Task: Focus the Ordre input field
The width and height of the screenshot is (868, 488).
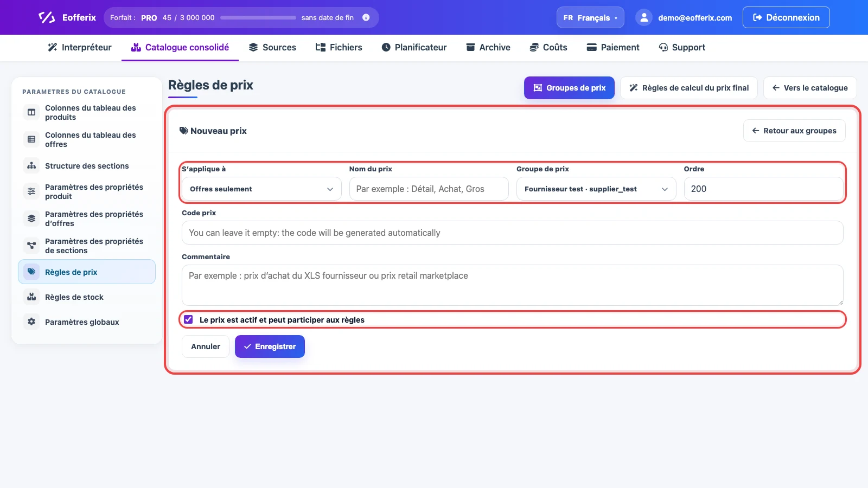Action: pos(763,189)
